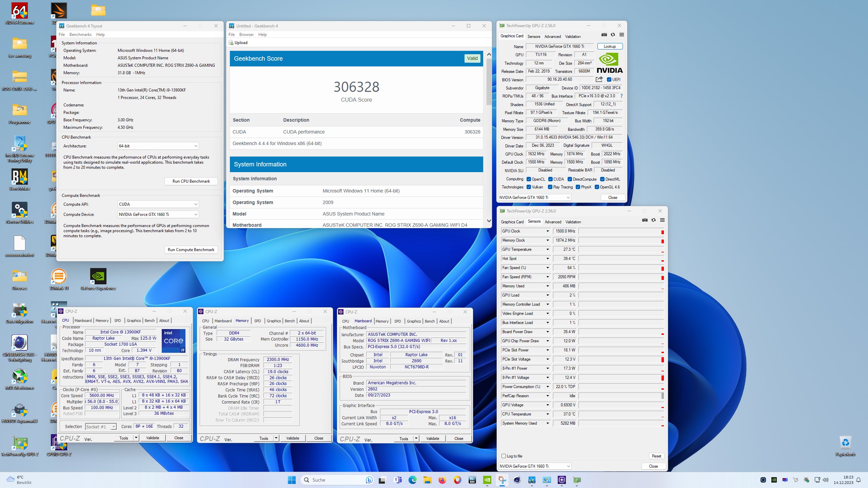Enable Log to file checkbox
This screenshot has width=868, height=488.
point(504,456)
